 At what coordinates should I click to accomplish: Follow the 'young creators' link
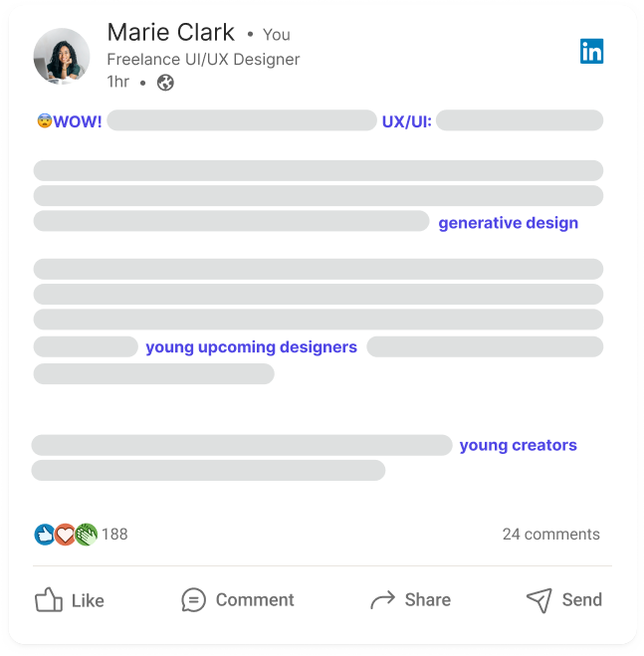coord(518,445)
